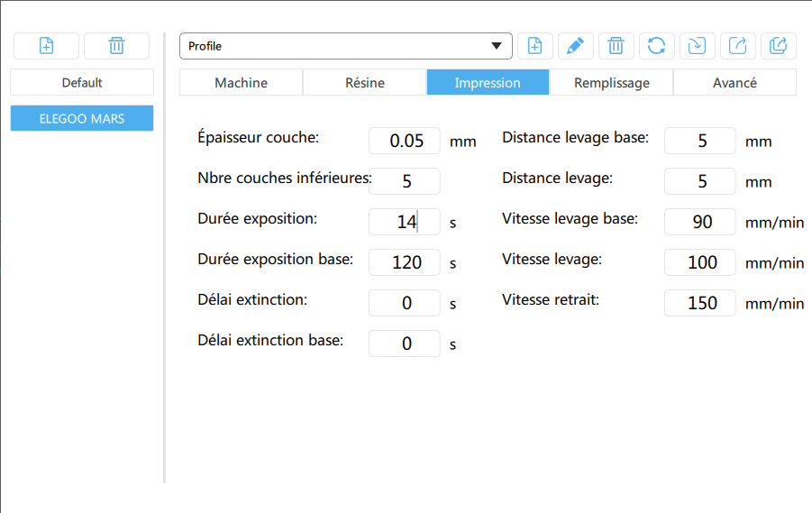Select the Default printer entry
Image resolution: width=812 pixels, height=513 pixels.
pyautogui.click(x=82, y=82)
